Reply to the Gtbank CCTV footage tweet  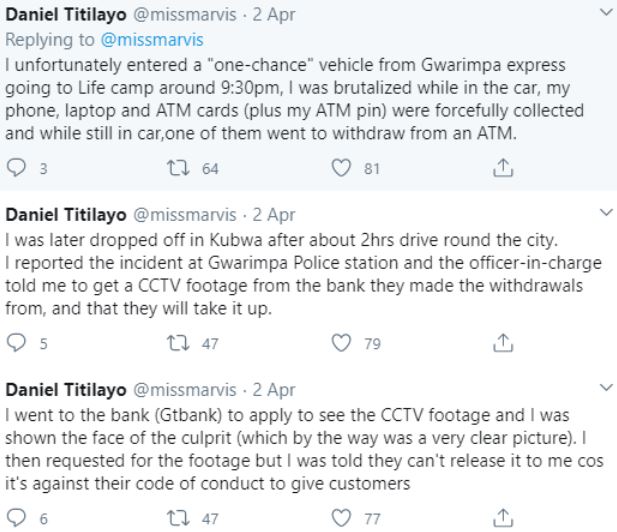14,518
